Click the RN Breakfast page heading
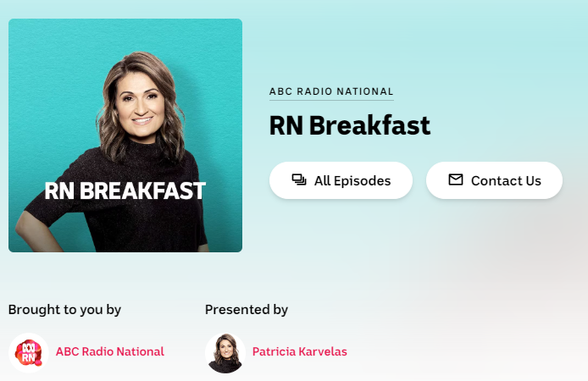 (x=350, y=125)
